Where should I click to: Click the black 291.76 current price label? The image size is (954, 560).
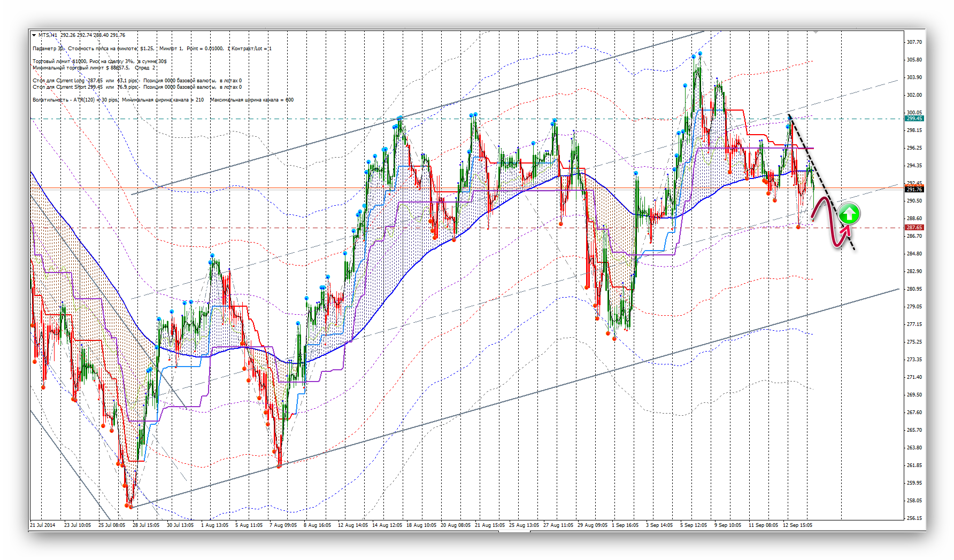[x=914, y=189]
